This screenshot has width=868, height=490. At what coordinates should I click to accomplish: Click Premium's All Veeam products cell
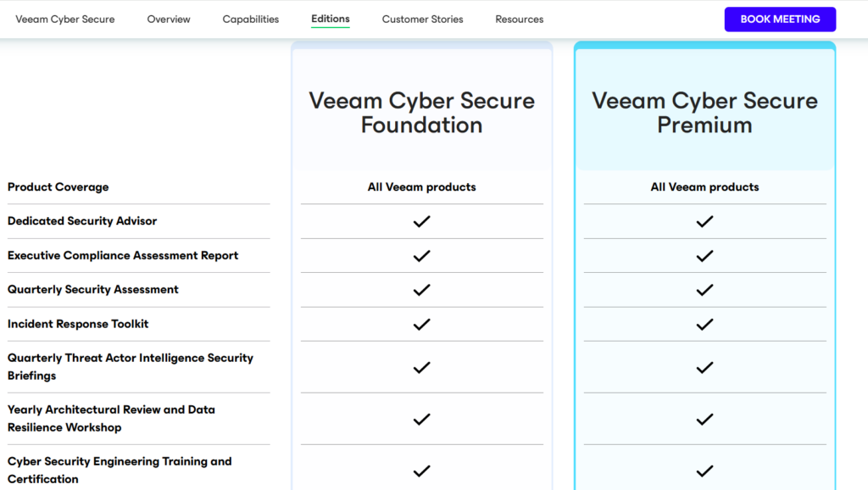pos(704,187)
